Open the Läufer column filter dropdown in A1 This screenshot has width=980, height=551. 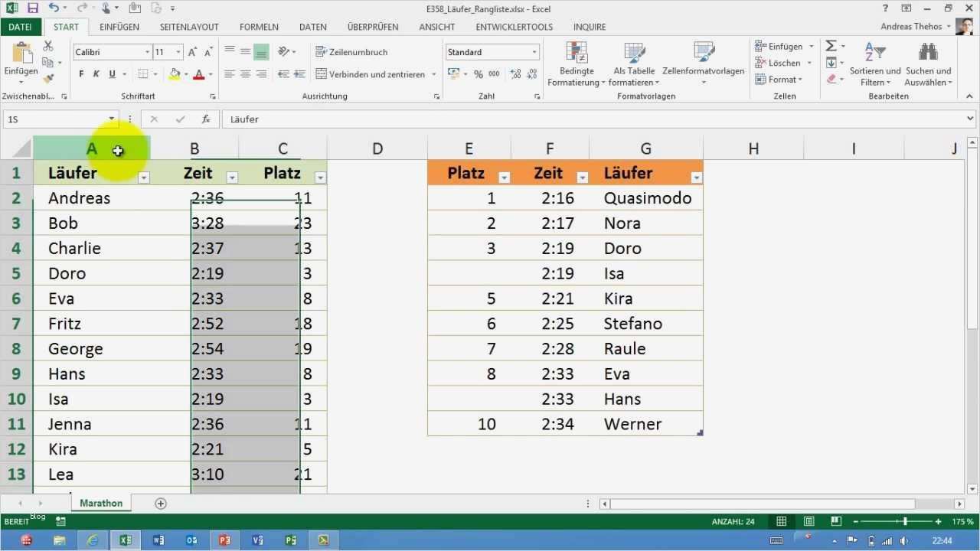point(143,178)
